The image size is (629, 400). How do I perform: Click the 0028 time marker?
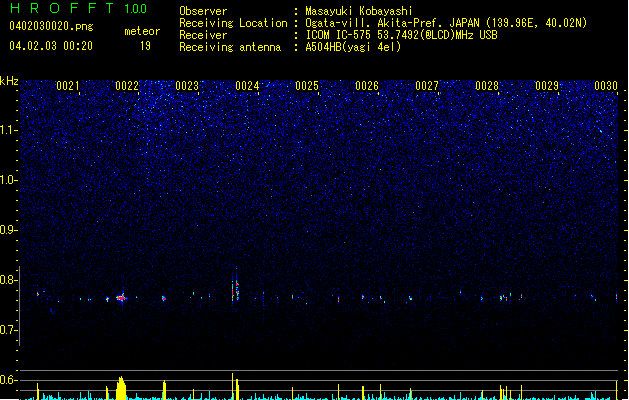pos(487,86)
